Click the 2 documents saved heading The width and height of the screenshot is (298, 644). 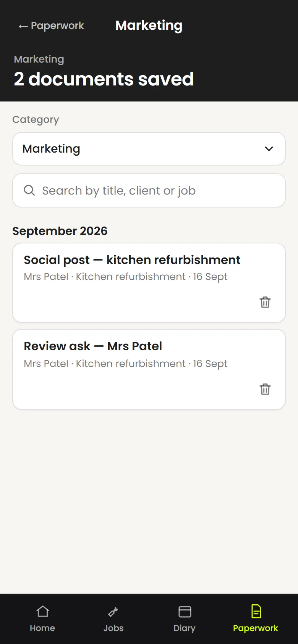[104, 79]
